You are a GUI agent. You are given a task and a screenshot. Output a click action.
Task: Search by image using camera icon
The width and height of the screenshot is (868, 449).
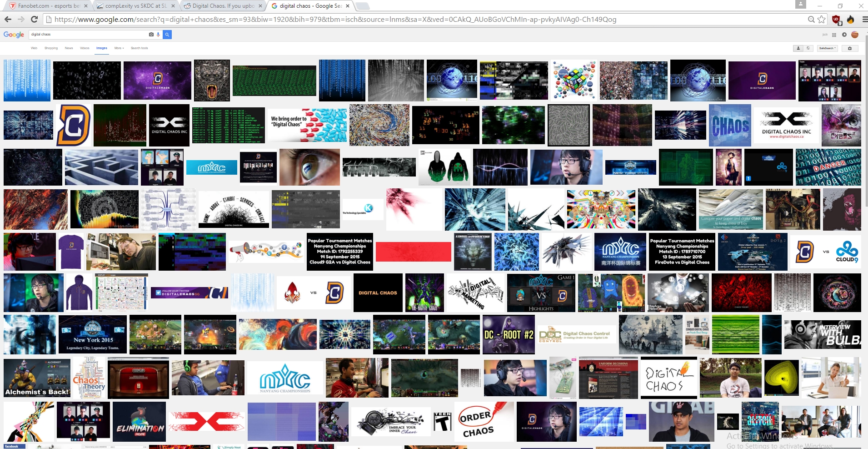point(151,35)
